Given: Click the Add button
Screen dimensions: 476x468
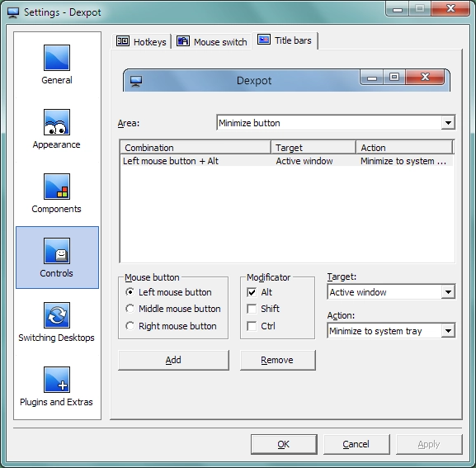Looking at the screenshot, I should coord(173,360).
